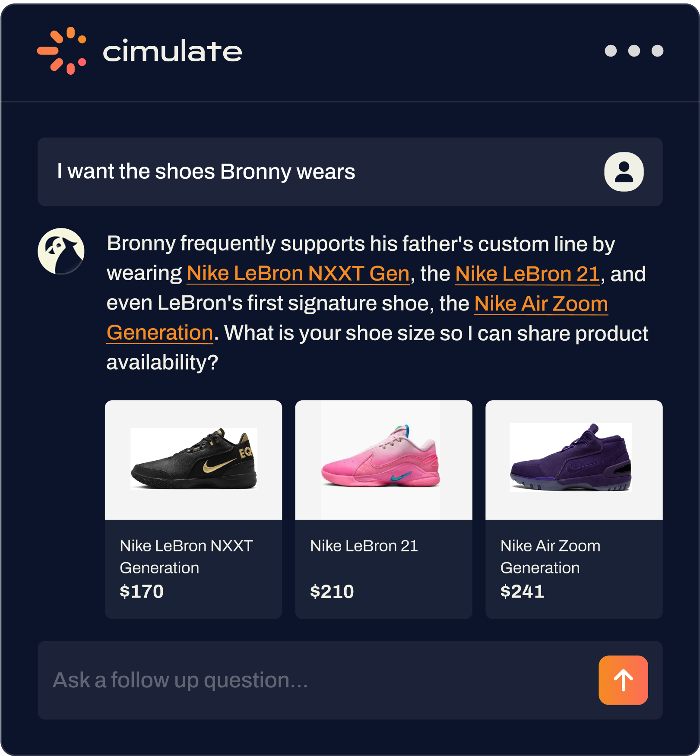Screen dimensions: 700x756
Task: Send message with orange arrow button
Action: pyautogui.click(x=623, y=680)
